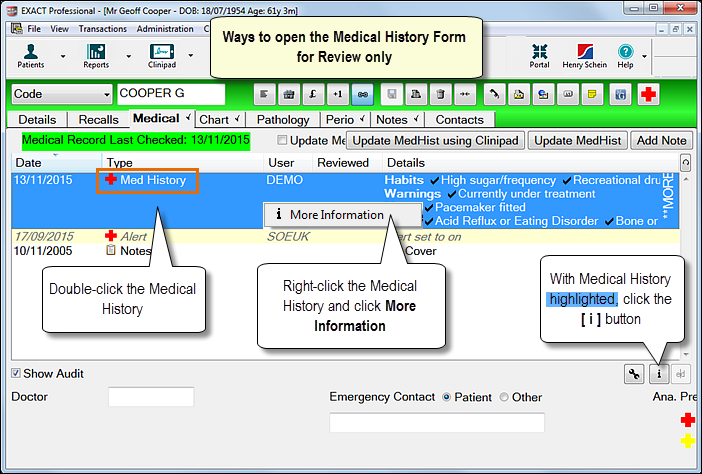Expand the Clinipad dropdown arrow
The image size is (702, 474).
point(191,56)
